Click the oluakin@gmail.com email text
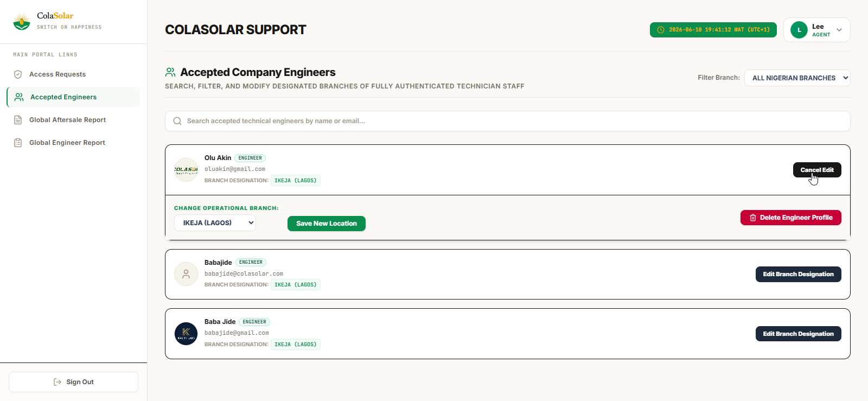Viewport: 868px width, 401px height. pos(235,169)
